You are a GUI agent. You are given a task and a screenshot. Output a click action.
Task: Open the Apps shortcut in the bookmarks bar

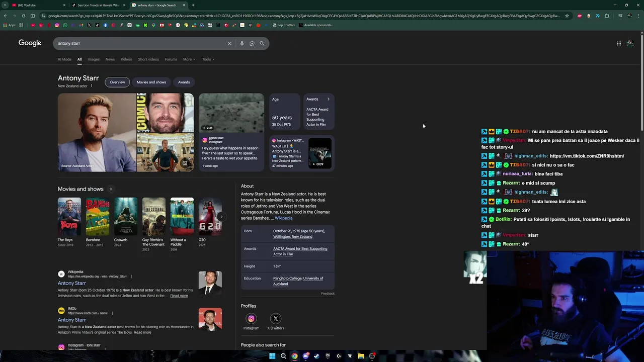click(x=10, y=25)
